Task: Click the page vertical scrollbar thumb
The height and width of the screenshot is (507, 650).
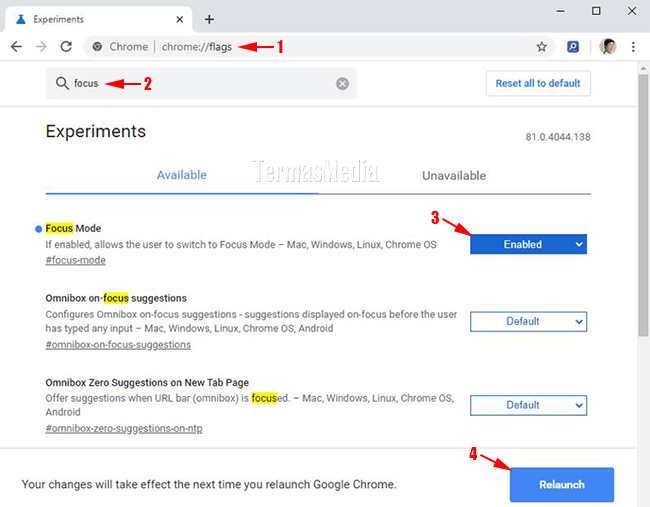Action: point(643,205)
